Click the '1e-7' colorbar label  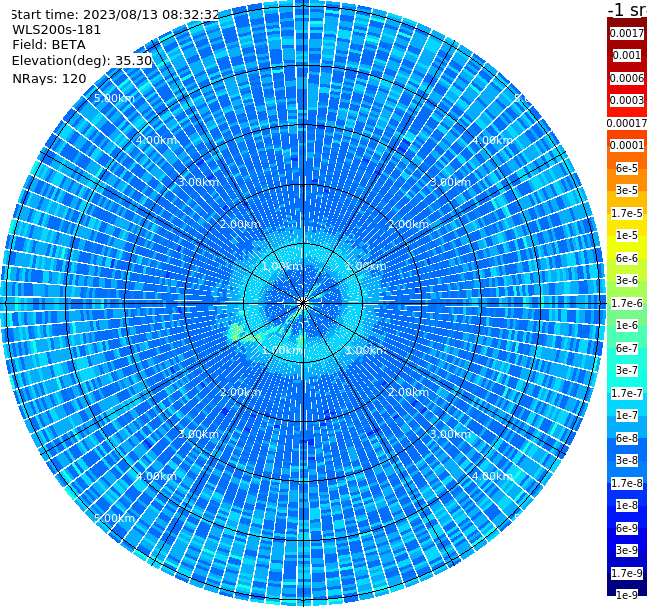627,415
